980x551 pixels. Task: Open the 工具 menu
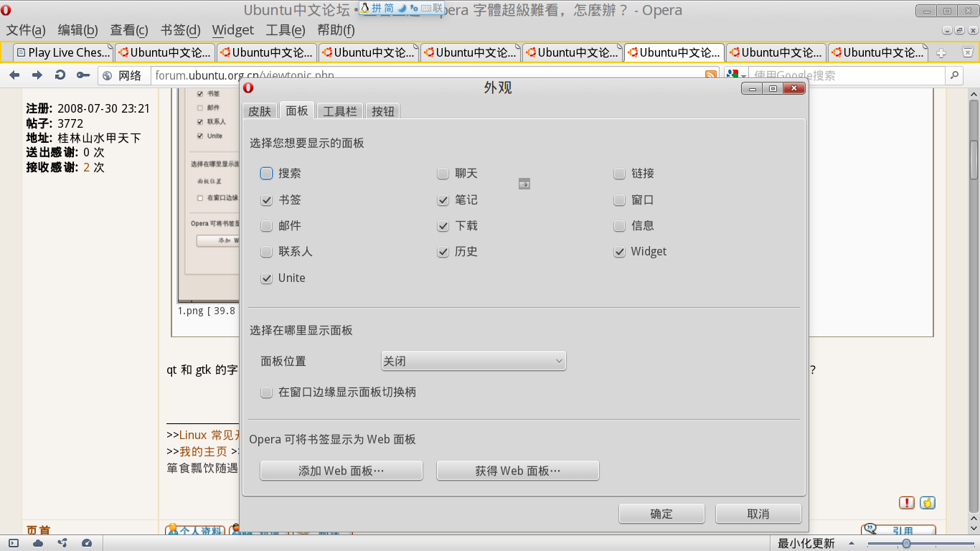[285, 30]
